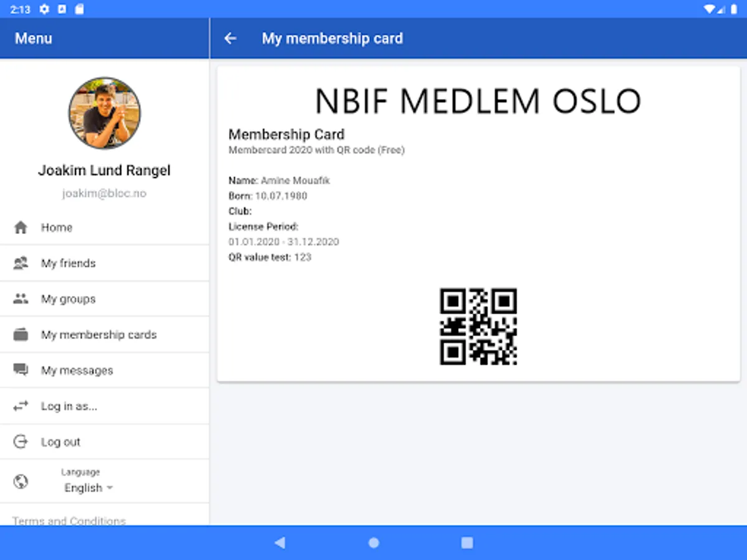Tap the Home house icon
Viewport: 747px width, 560px height.
pyautogui.click(x=21, y=228)
